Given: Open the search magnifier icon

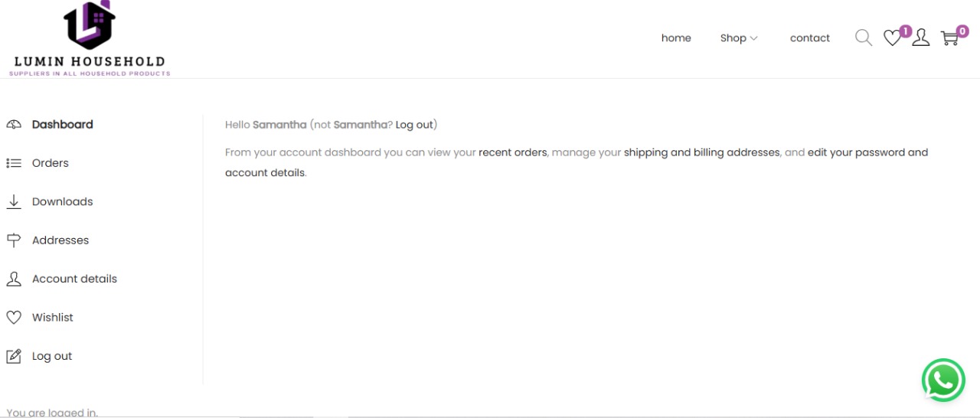Looking at the screenshot, I should [x=863, y=38].
